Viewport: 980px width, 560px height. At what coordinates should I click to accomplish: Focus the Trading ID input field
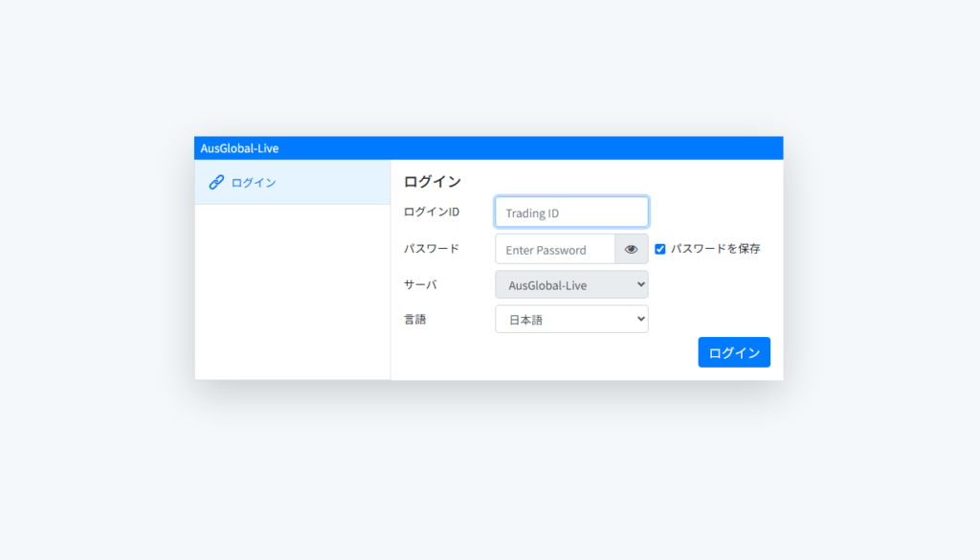pyautogui.click(x=571, y=213)
